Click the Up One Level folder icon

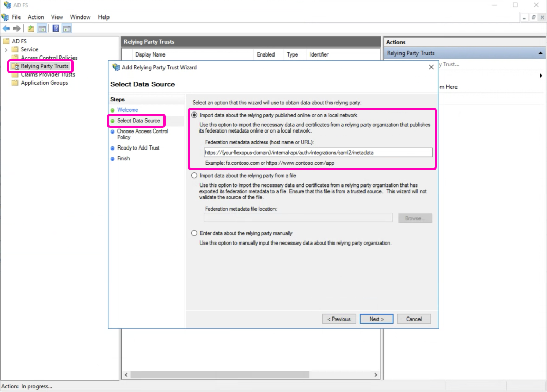31,29
